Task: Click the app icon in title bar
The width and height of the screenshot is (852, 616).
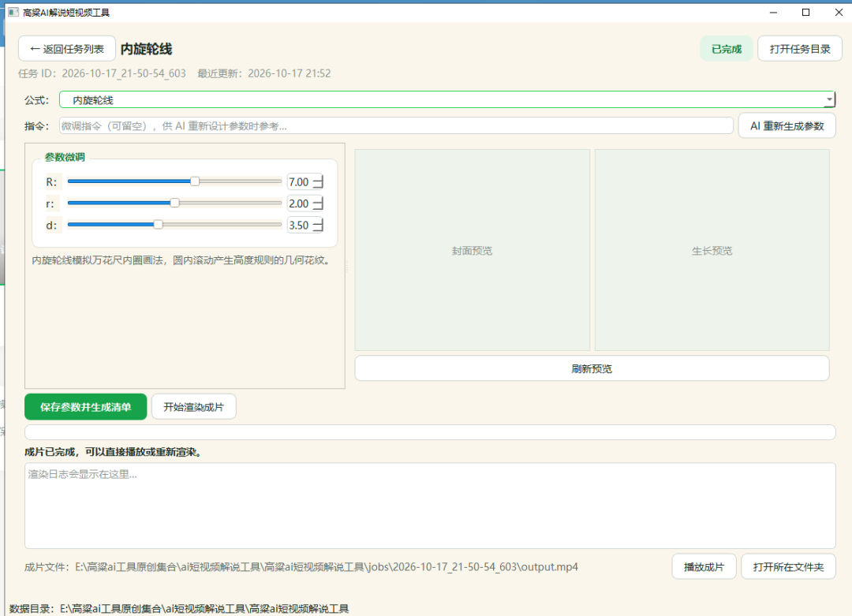Action: pos(13,12)
